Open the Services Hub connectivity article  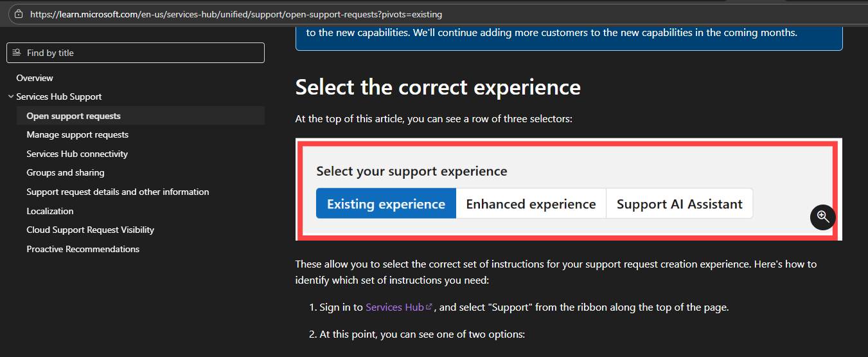coord(77,154)
